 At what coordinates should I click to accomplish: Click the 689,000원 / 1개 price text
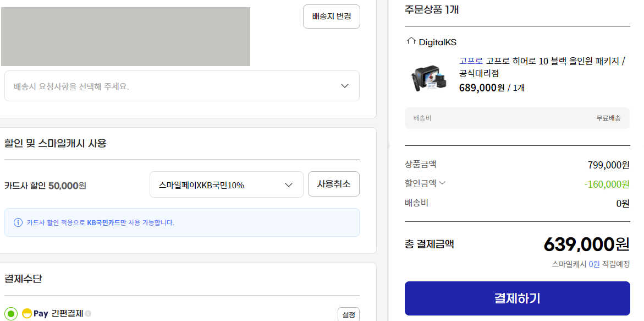492,87
